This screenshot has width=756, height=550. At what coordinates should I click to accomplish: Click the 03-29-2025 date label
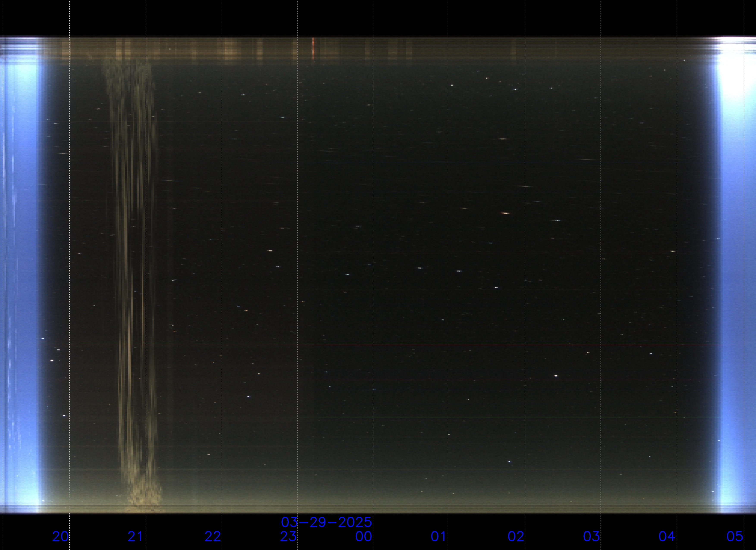[326, 522]
